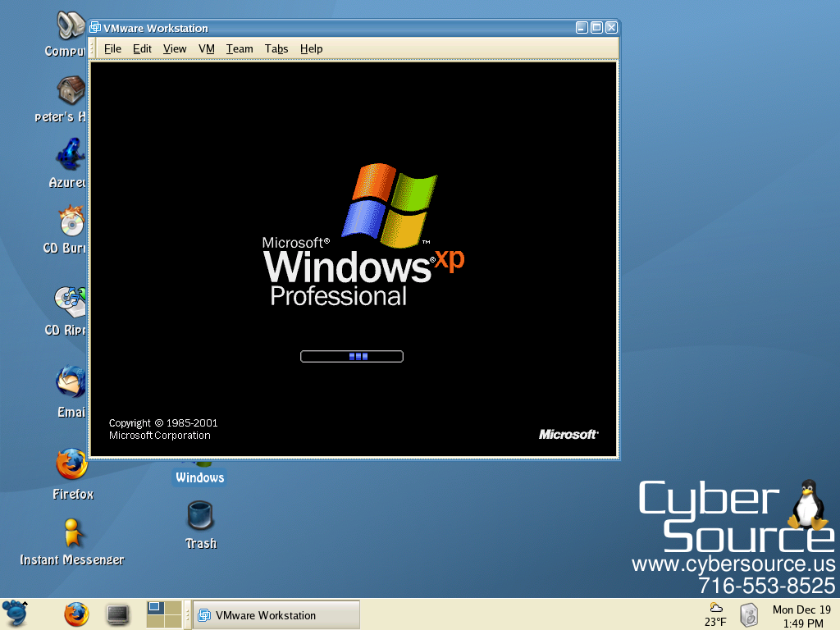Launch the Azureus desktop icon
This screenshot has width=840, height=630.
coord(71,155)
